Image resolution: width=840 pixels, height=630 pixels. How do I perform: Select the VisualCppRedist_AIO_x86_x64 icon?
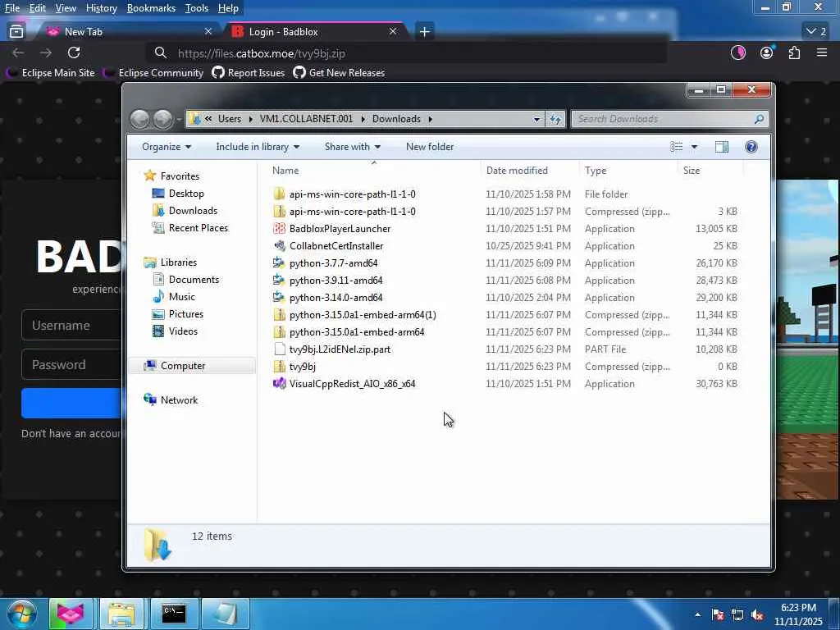click(x=279, y=384)
